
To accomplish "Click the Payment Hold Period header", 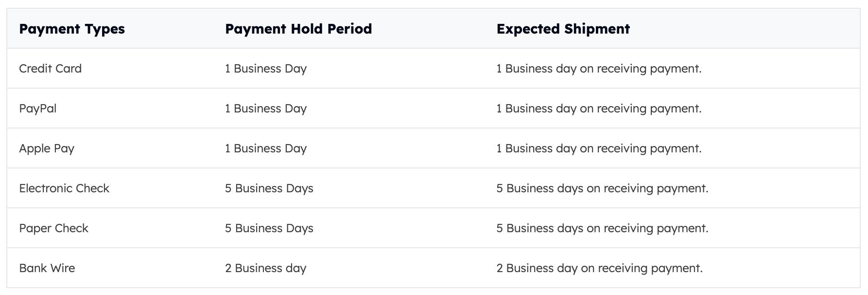I will tap(298, 29).
